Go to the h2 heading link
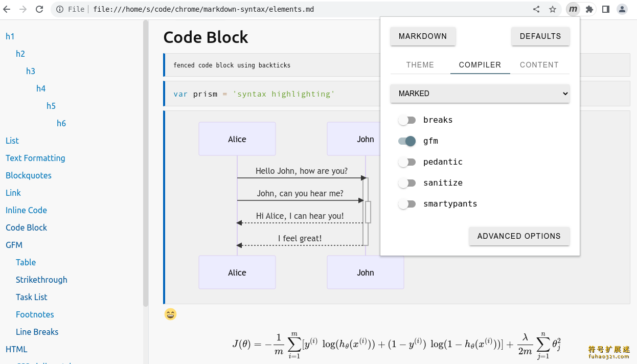 coord(20,54)
